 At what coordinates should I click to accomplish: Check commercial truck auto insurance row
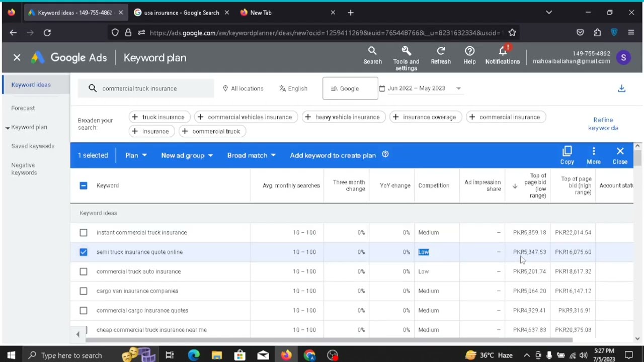[x=84, y=271]
